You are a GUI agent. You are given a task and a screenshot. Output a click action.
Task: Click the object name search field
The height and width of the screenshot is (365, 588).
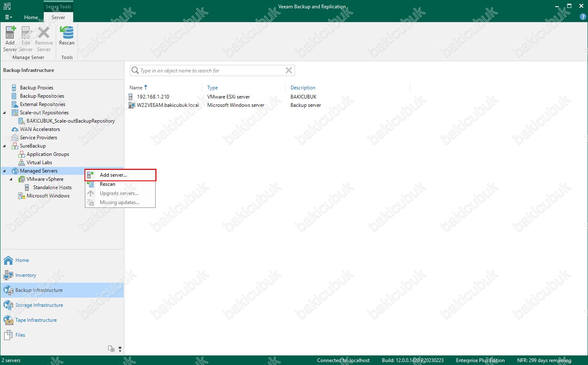pos(211,71)
